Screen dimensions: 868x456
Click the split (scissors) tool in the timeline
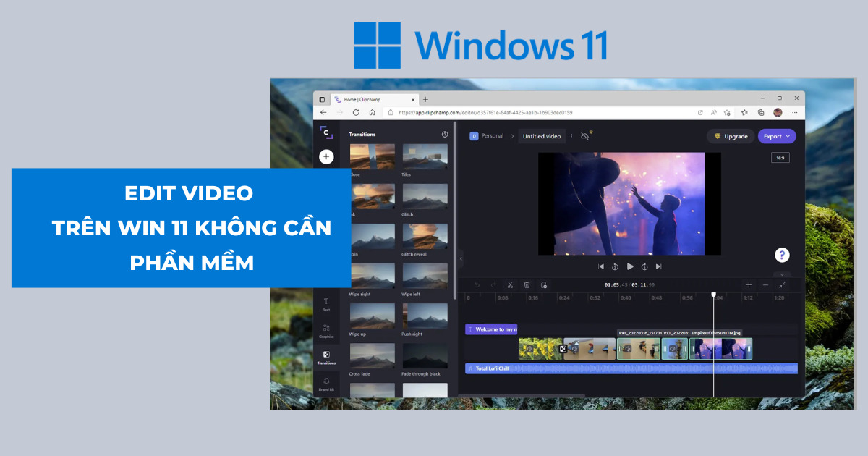click(509, 284)
